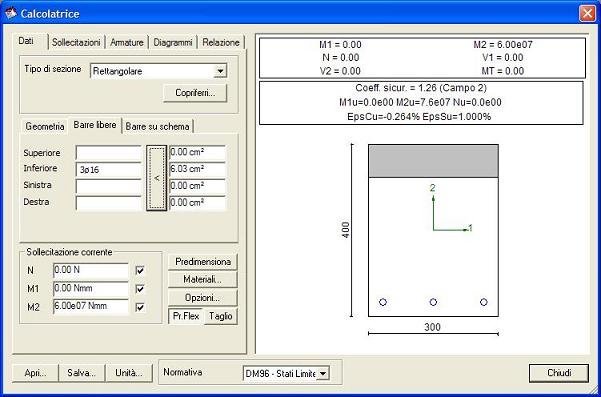
Task: Click the gray compression zone in section
Action: [x=433, y=161]
